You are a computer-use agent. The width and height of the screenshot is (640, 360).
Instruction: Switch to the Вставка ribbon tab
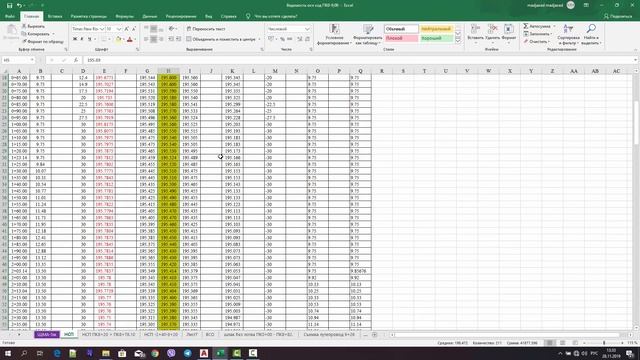coord(55,16)
